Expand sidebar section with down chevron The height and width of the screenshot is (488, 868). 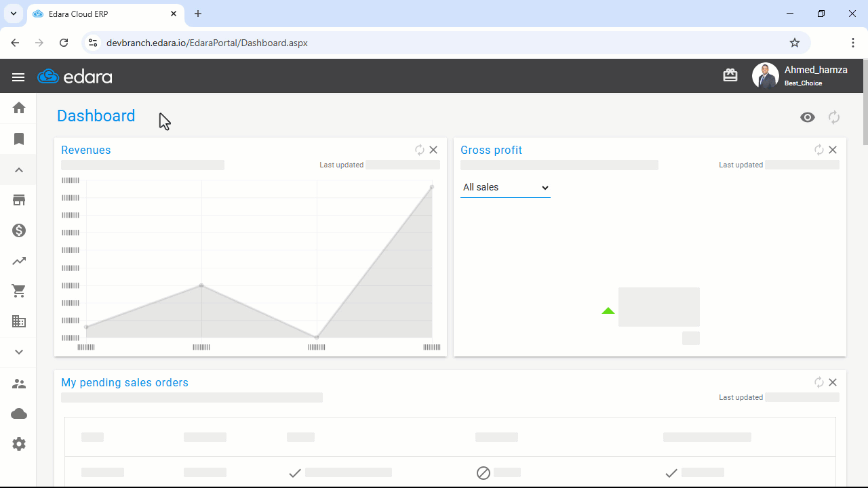tap(19, 352)
